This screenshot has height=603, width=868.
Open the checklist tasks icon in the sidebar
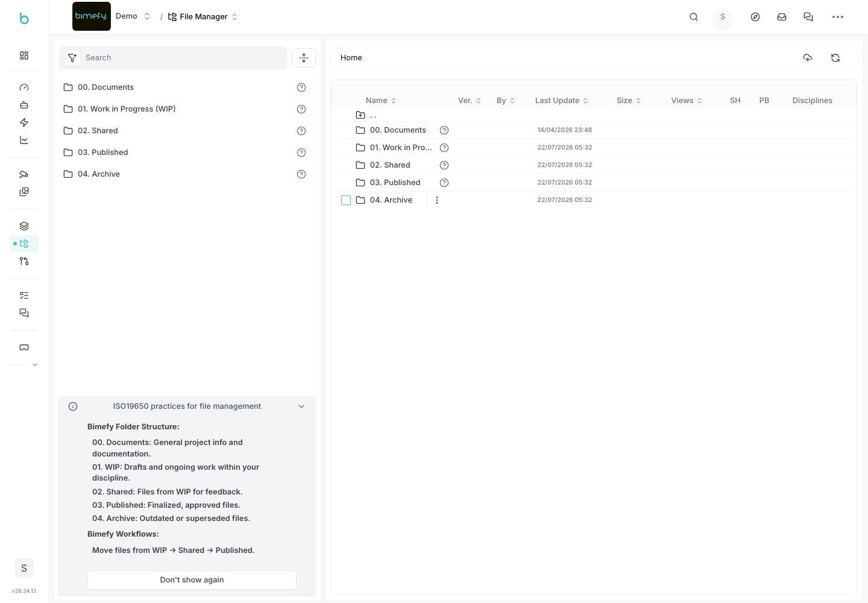pyautogui.click(x=24, y=295)
